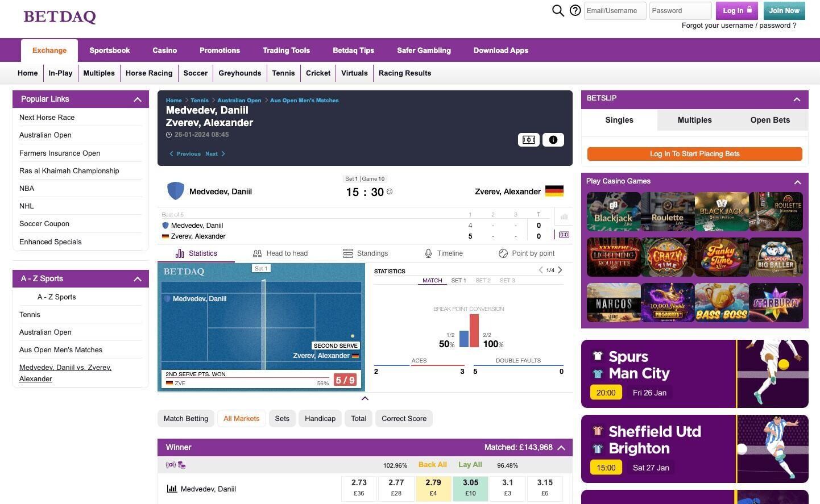Collapse the Winner market section
Image resolution: width=820 pixels, height=504 pixels.
click(x=561, y=448)
